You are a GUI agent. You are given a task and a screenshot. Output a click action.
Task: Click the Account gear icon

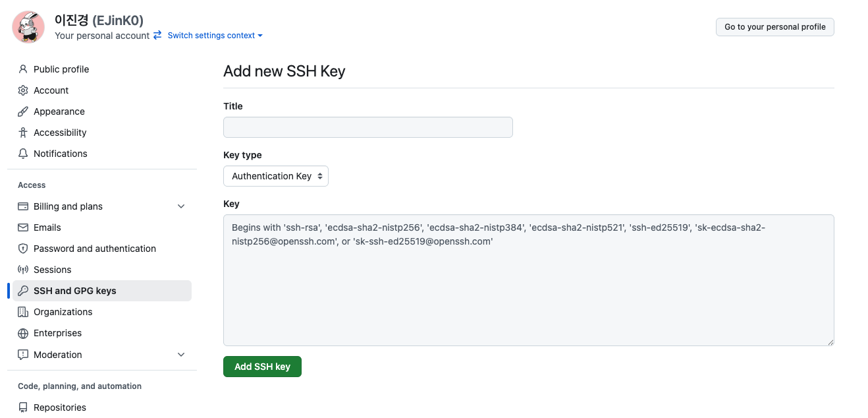[x=23, y=90]
